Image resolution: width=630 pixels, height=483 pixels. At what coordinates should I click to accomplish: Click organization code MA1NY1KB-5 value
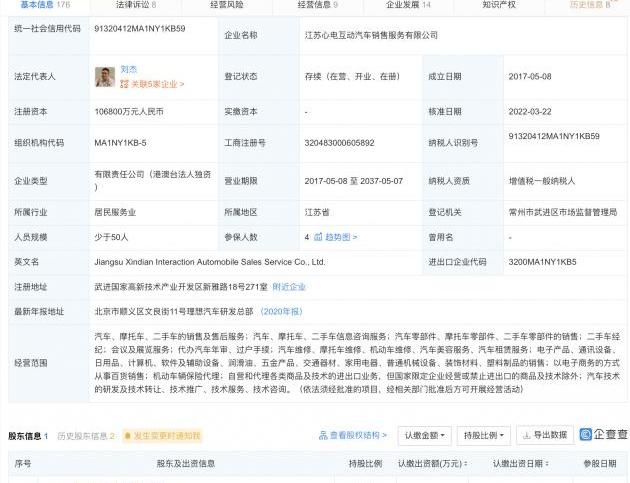[120, 143]
